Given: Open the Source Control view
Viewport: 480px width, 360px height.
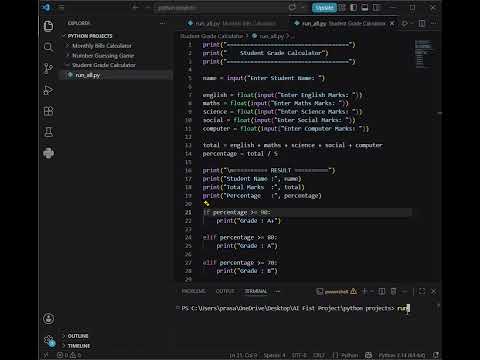Looking at the screenshot, I should [48, 68].
